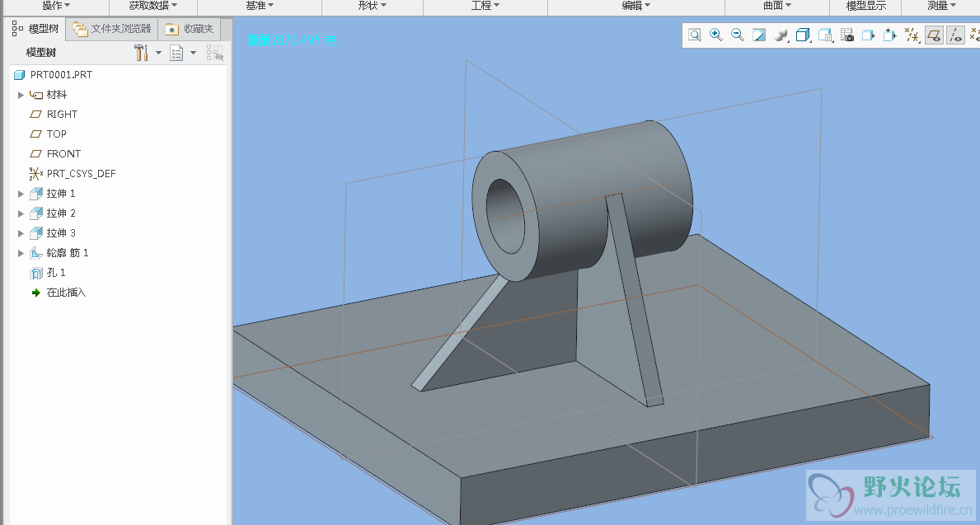
Task: Select the RIGHT datum plane in tree
Action: [x=54, y=115]
